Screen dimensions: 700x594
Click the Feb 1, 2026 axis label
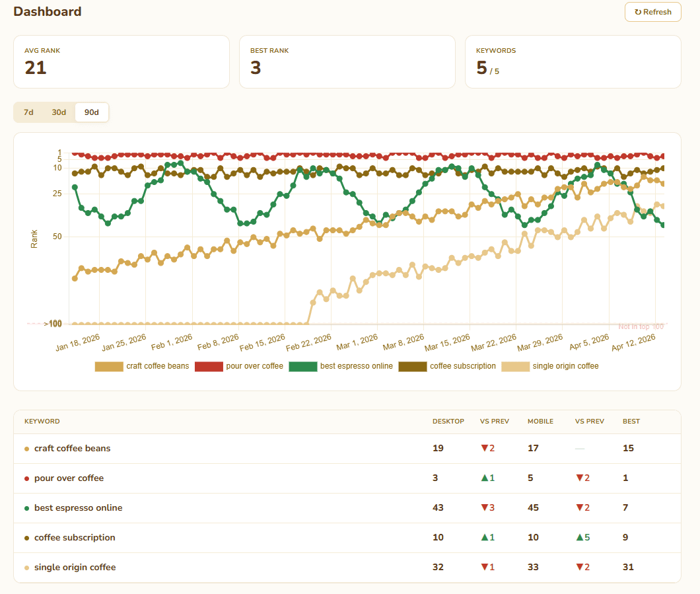pos(172,342)
